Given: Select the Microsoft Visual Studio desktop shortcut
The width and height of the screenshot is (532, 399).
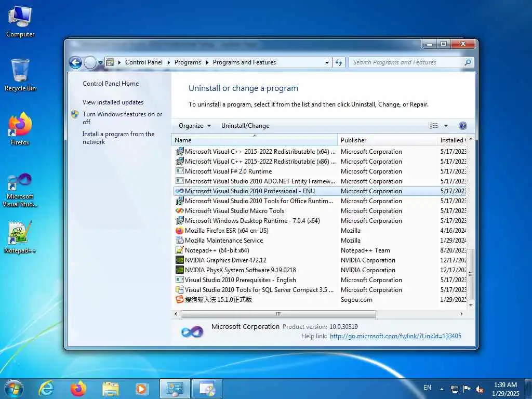Looking at the screenshot, I should coord(20,190).
